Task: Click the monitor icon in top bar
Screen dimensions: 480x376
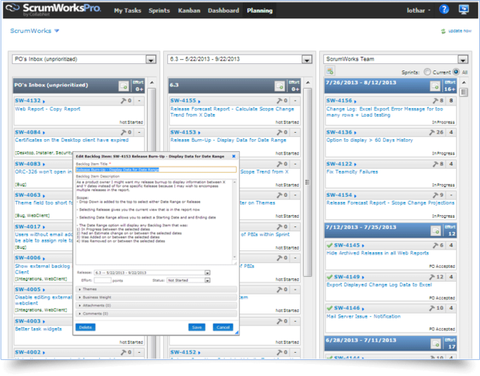Action: coord(464,9)
